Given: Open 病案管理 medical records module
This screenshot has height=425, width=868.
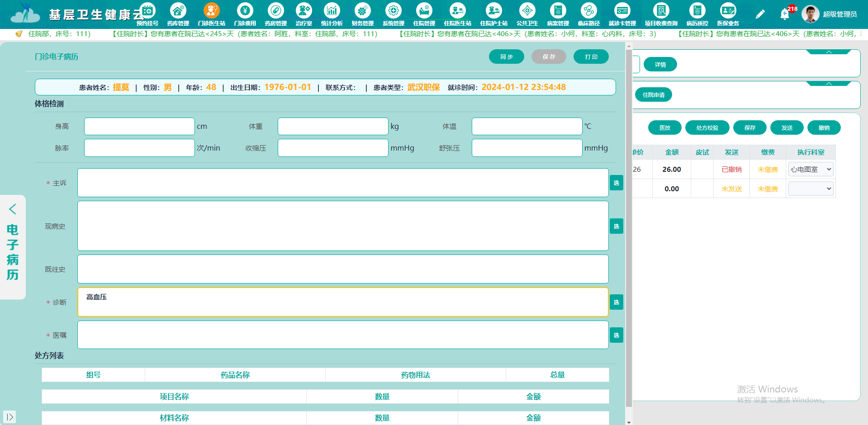Looking at the screenshot, I should pos(558,14).
